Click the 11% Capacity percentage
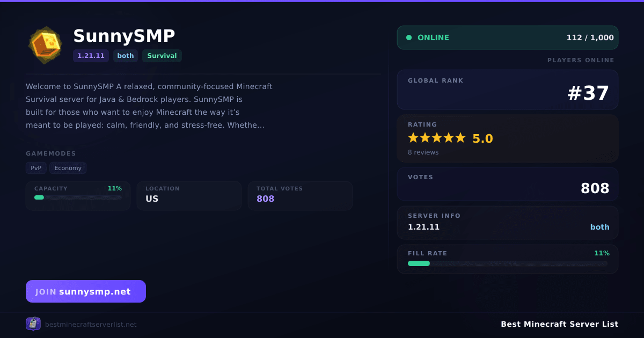The width and height of the screenshot is (644, 338). point(114,188)
